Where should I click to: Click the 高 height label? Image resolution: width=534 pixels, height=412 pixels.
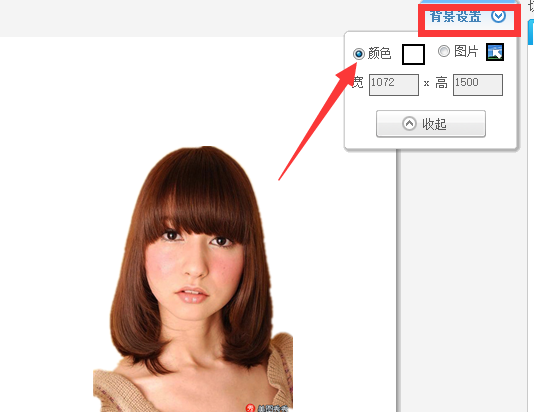441,83
